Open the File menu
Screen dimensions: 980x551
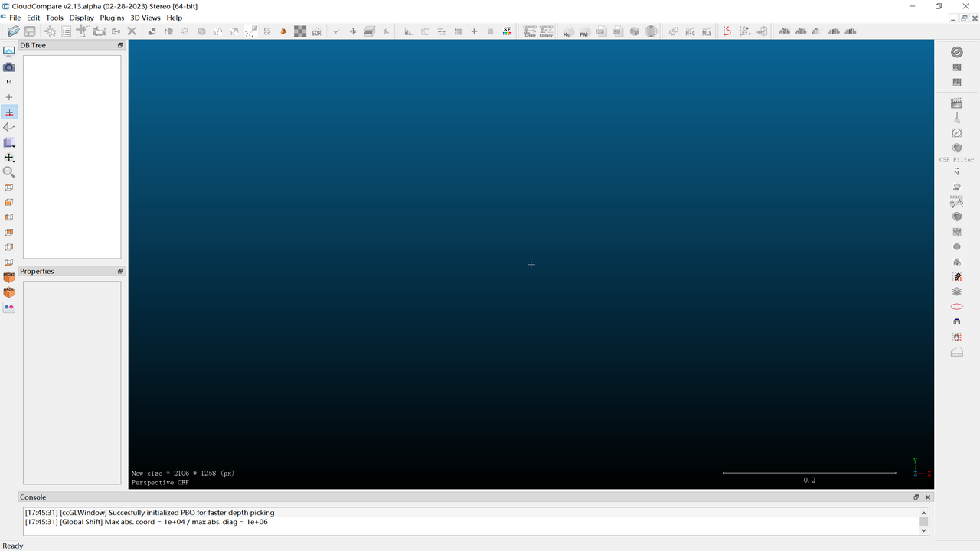[x=15, y=18]
